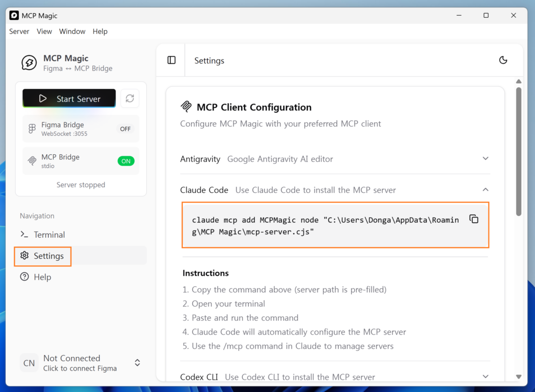Click the Instructions heading

click(205, 273)
